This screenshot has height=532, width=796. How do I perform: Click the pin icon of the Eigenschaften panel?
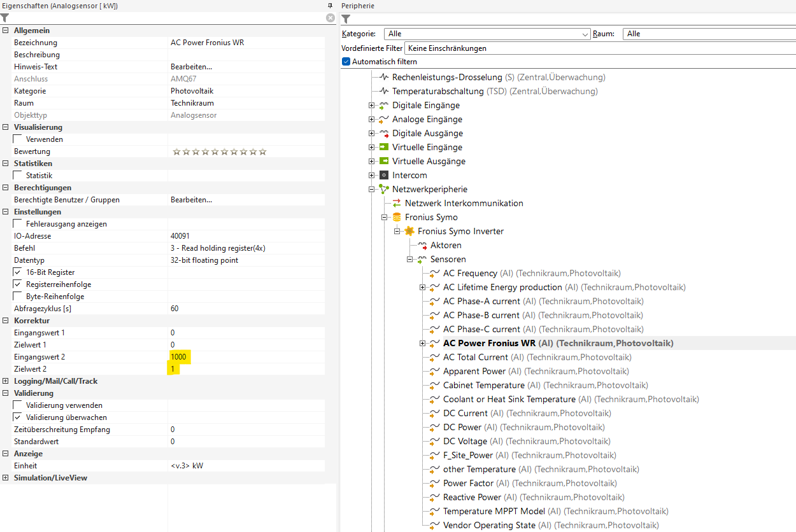tap(329, 5)
